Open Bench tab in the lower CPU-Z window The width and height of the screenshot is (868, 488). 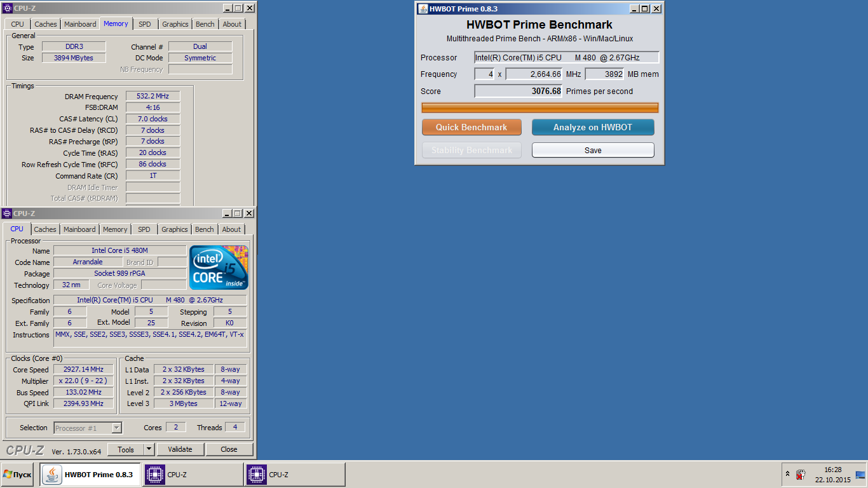click(205, 229)
